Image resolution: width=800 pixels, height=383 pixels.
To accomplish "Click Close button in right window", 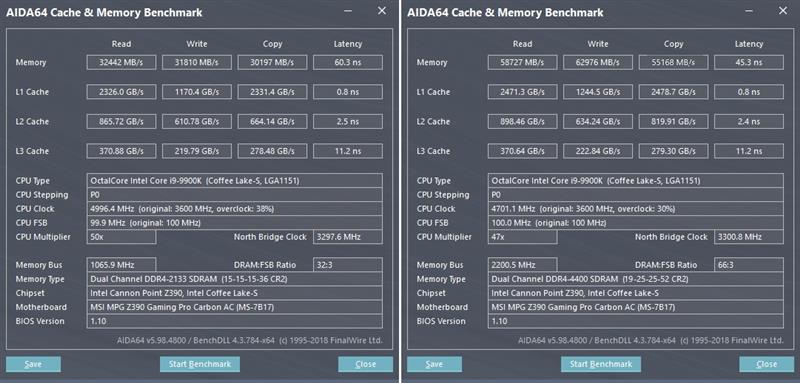I will tap(766, 364).
